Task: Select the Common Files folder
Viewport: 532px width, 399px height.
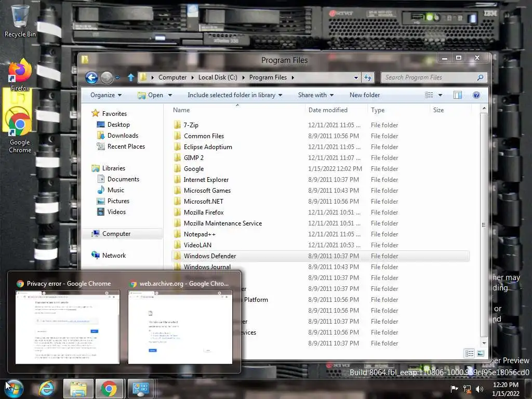Action: (204, 136)
